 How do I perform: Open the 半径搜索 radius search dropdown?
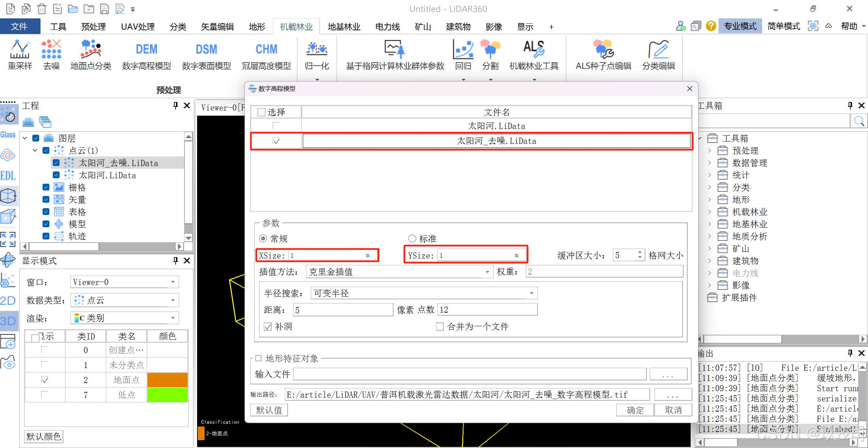click(x=423, y=293)
